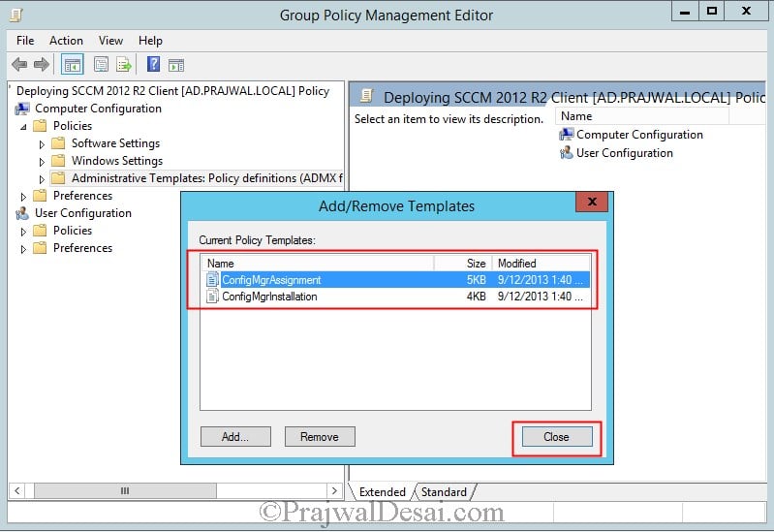Maximize the Group Policy Management Editor window
774x532 pixels.
click(711, 12)
